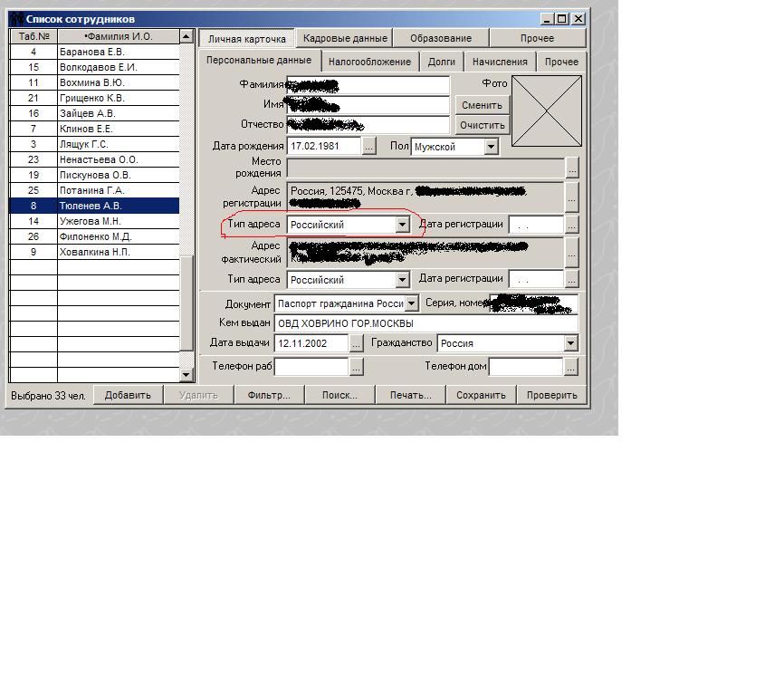Click the empty photo placeholder box
Screen dimensions: 784x673
tap(547, 111)
